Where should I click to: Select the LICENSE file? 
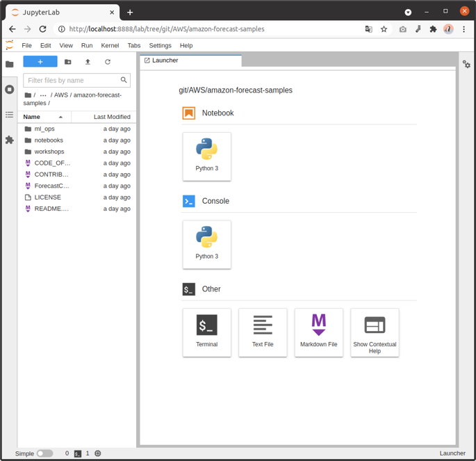[77, 197]
